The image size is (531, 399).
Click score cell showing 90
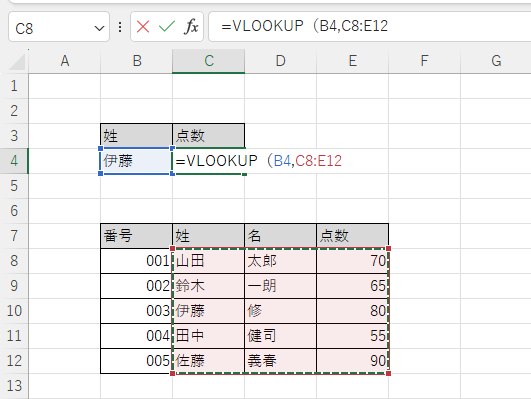[x=353, y=361]
